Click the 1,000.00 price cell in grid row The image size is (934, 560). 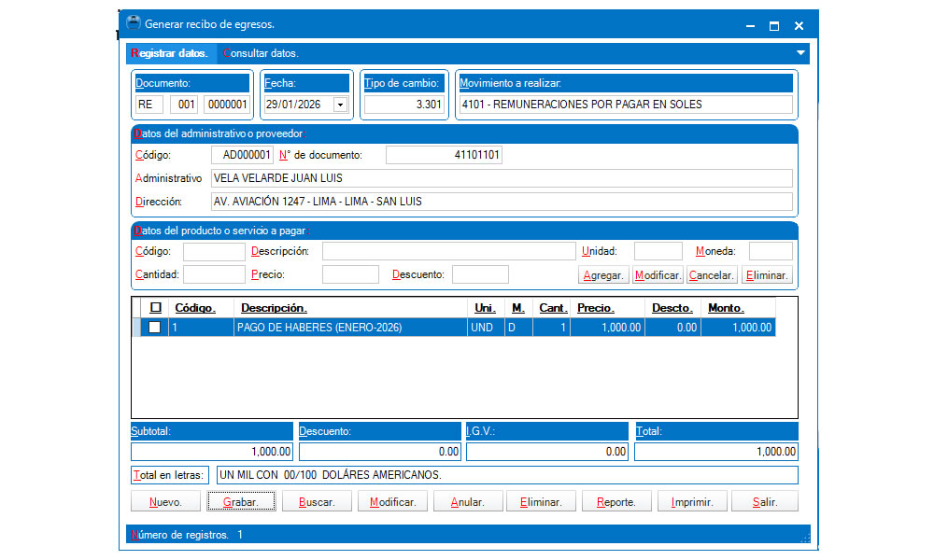tap(608, 328)
